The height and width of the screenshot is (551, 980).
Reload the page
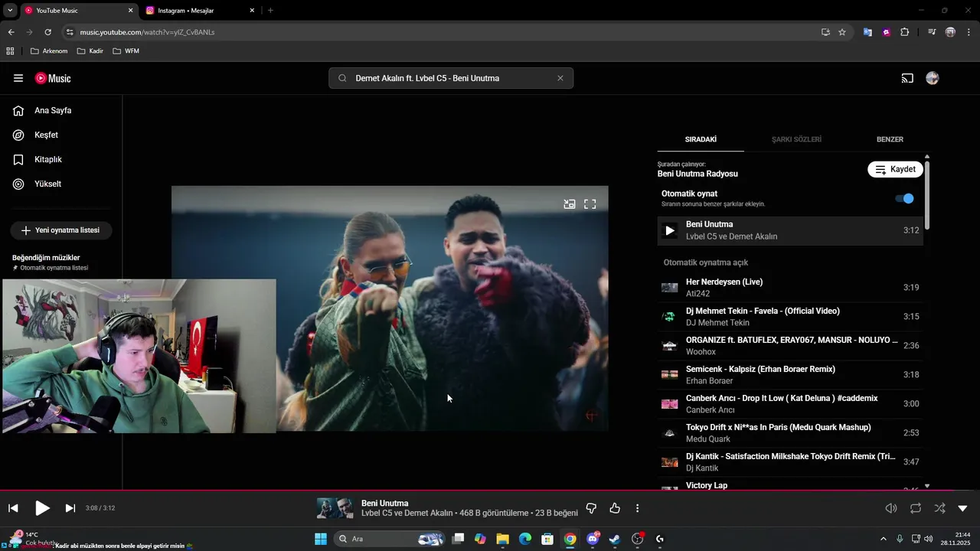tap(47, 32)
